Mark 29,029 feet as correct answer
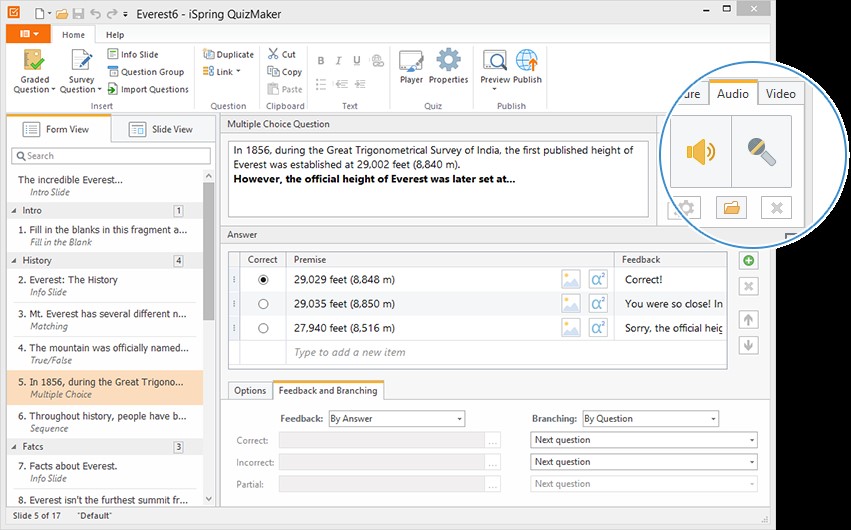The image size is (851, 530). [x=263, y=280]
